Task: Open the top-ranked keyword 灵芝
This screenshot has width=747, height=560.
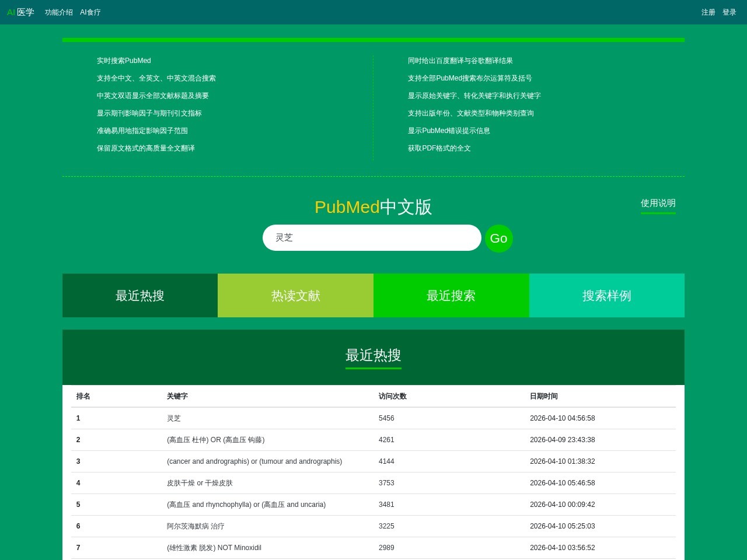Action: click(173, 418)
